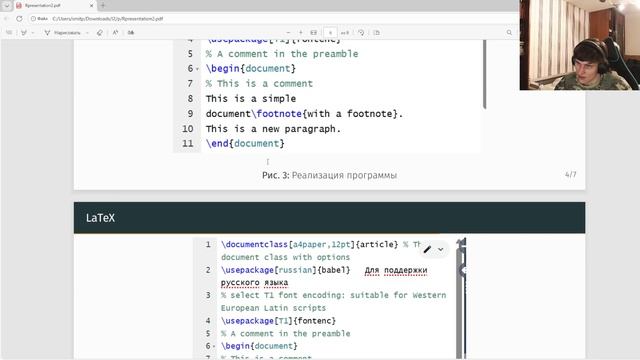Click '% A comment in the preamble' on the LaTeX slide
This screenshot has width=640, height=360.
[286, 333]
